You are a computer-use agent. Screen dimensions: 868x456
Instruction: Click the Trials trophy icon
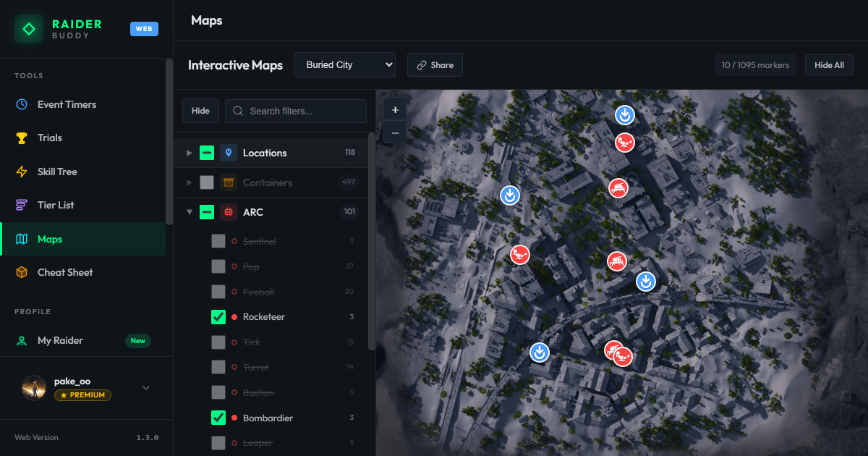tap(22, 138)
